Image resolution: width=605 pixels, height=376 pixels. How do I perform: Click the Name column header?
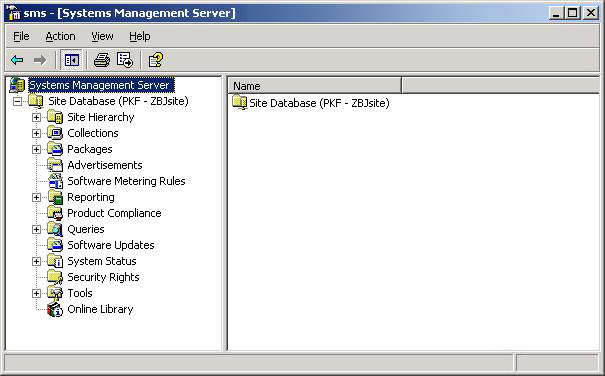[x=315, y=86]
